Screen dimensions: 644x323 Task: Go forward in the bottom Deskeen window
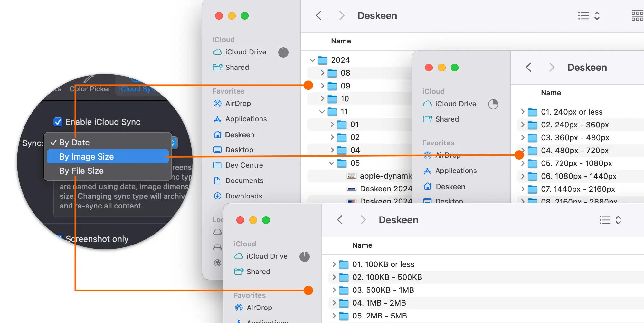click(x=363, y=220)
